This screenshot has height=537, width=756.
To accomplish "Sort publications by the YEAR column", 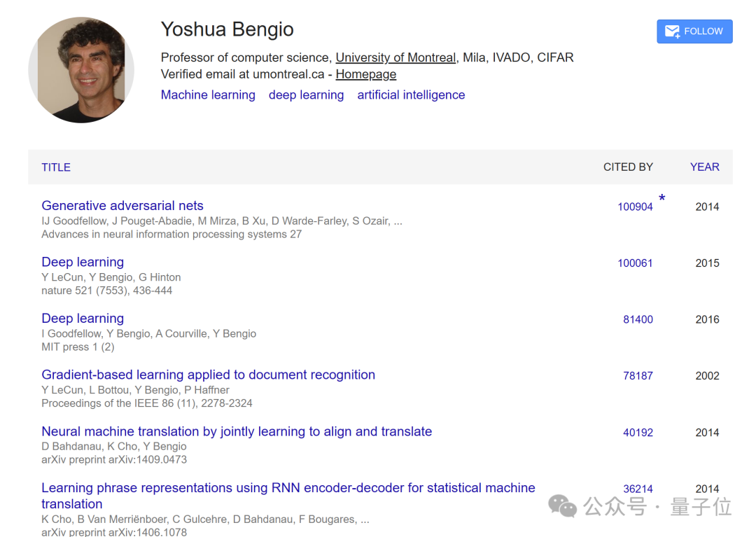I will (704, 167).
